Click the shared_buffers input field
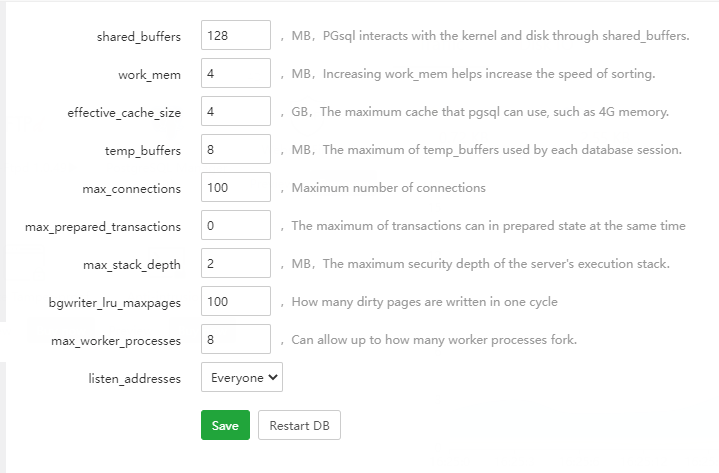 pos(236,36)
